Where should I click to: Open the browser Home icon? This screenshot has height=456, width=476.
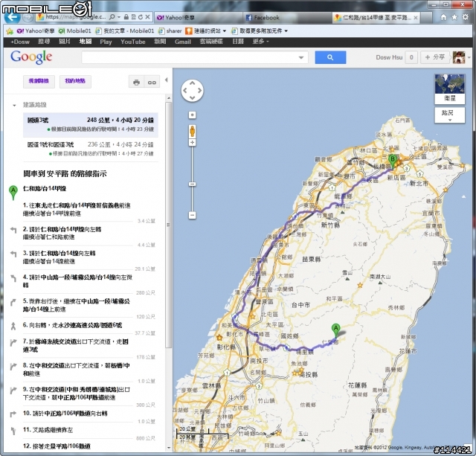tap(443, 17)
